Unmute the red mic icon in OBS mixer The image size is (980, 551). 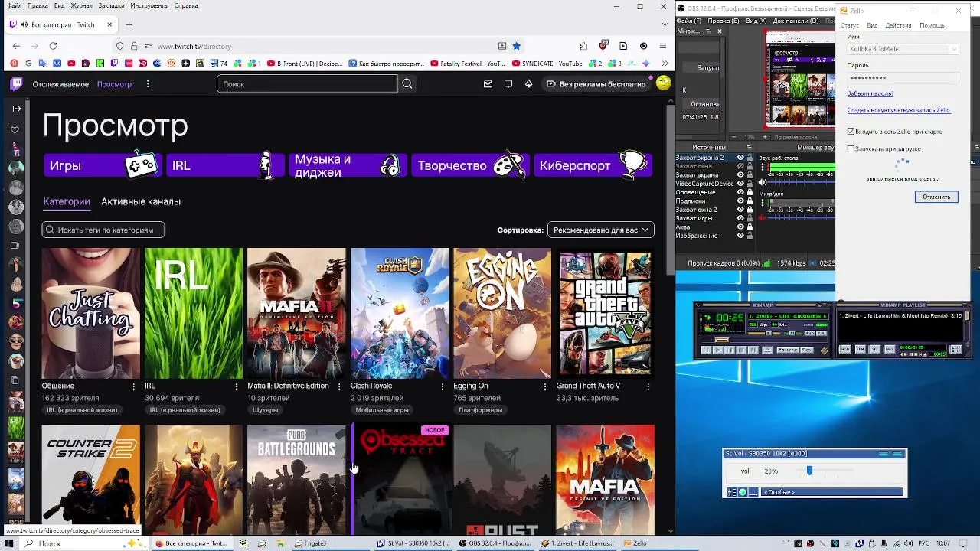click(762, 218)
